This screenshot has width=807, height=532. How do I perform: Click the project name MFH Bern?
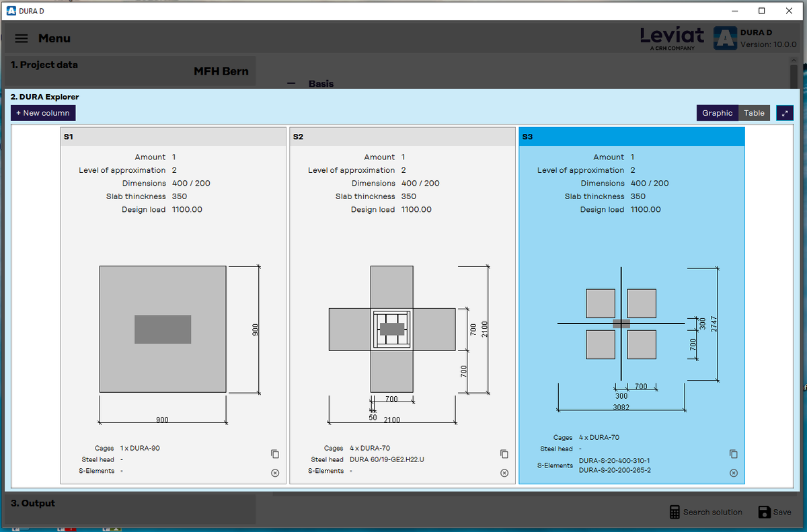(x=221, y=71)
